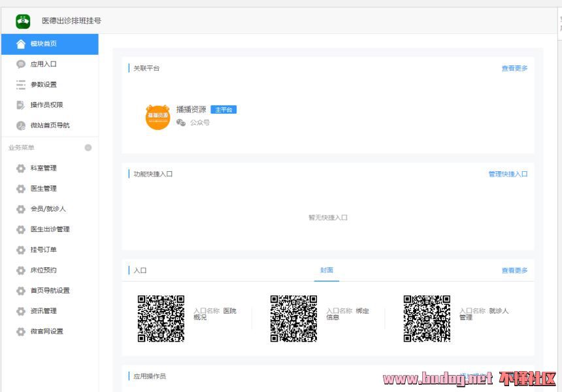Open 微站首页导航 menu item
The height and width of the screenshot is (392, 562).
pyautogui.click(x=50, y=125)
